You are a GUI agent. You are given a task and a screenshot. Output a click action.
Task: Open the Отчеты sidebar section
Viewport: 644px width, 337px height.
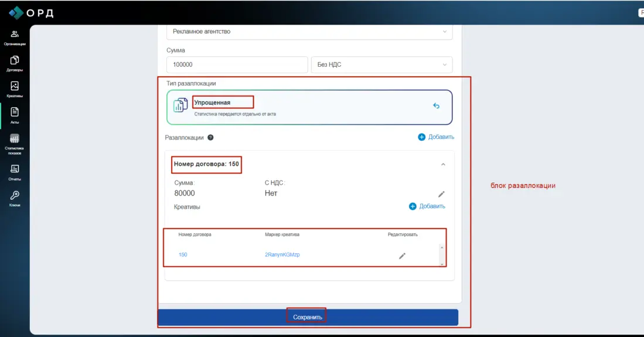(x=15, y=172)
